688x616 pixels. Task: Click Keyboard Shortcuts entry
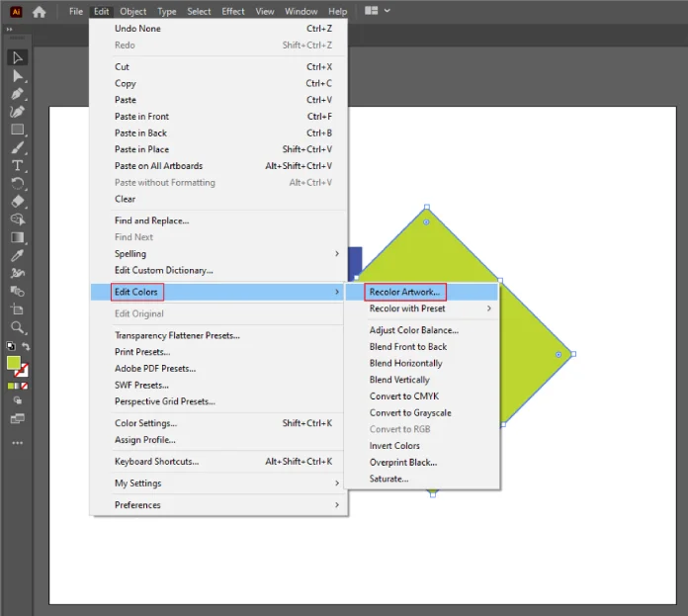[156, 462]
